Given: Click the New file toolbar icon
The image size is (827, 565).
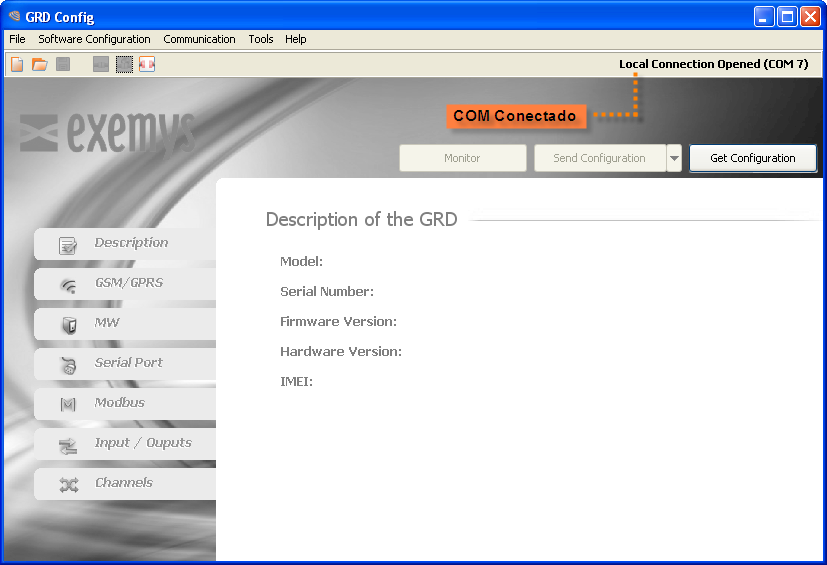Looking at the screenshot, I should pyautogui.click(x=17, y=64).
